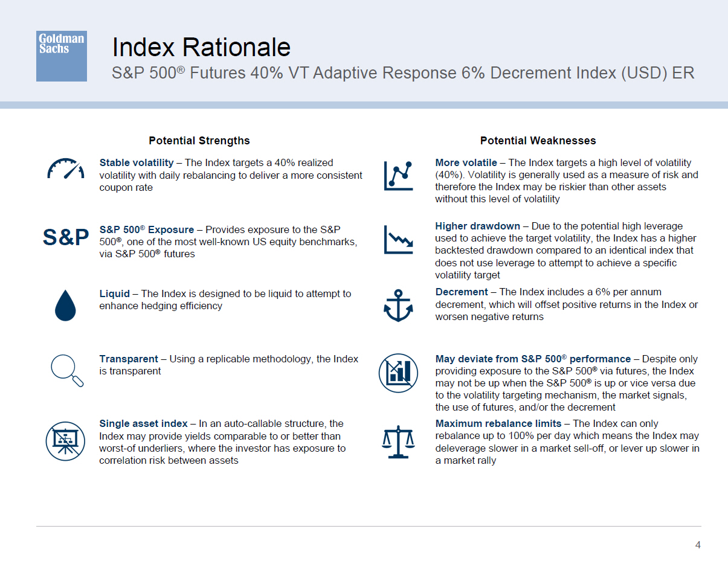Click the Index Rationale title
This screenshot has height=561, width=728.
[x=201, y=47]
